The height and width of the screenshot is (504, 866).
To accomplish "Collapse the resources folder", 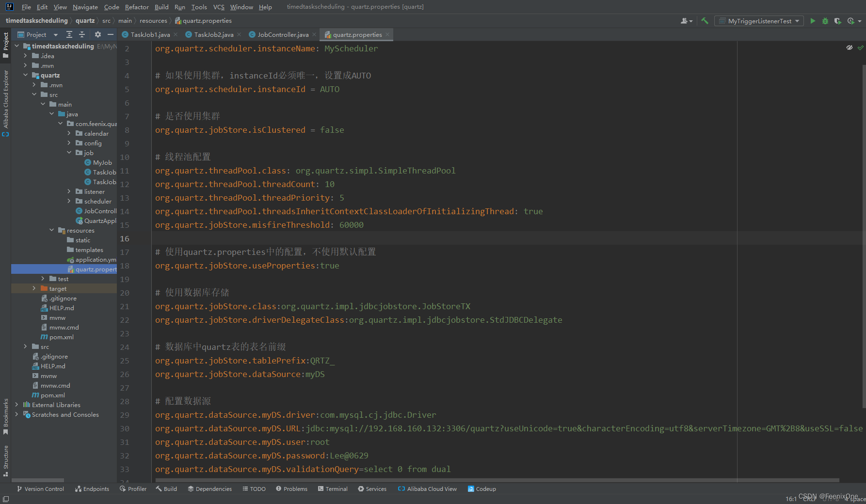I will pyautogui.click(x=52, y=230).
